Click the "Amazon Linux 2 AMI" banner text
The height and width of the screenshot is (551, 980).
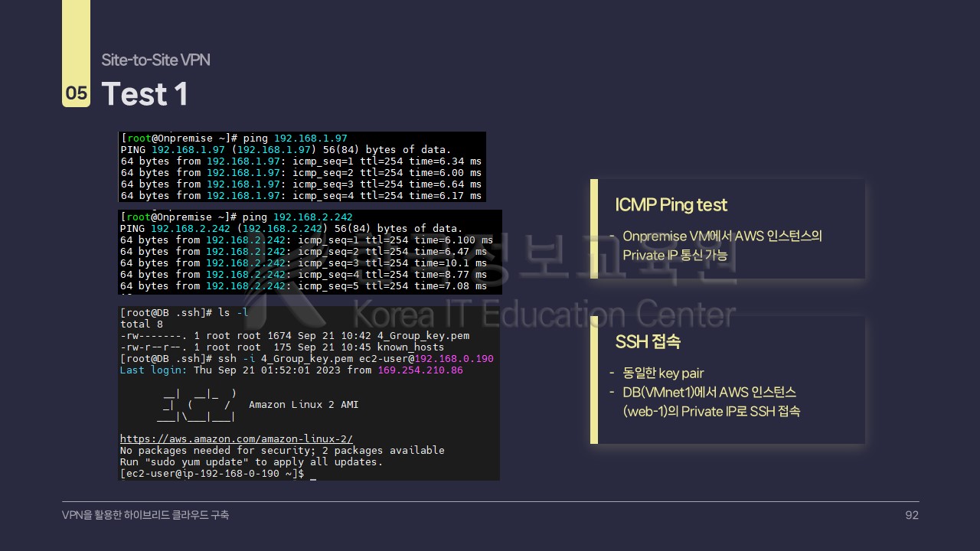click(304, 405)
